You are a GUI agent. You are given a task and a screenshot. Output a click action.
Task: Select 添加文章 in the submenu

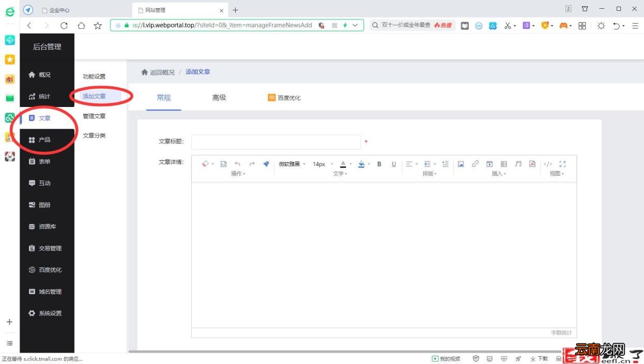(x=94, y=96)
